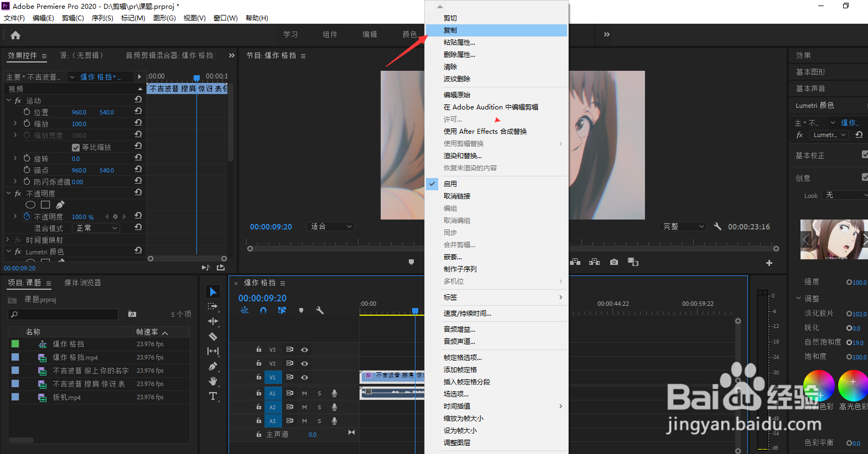Choose 取消链接 in context menu
Image resolution: width=868 pixels, height=454 pixels.
(496, 196)
